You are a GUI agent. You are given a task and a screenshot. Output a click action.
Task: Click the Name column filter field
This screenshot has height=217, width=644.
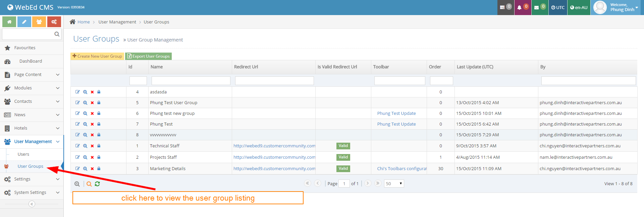pyautogui.click(x=191, y=81)
